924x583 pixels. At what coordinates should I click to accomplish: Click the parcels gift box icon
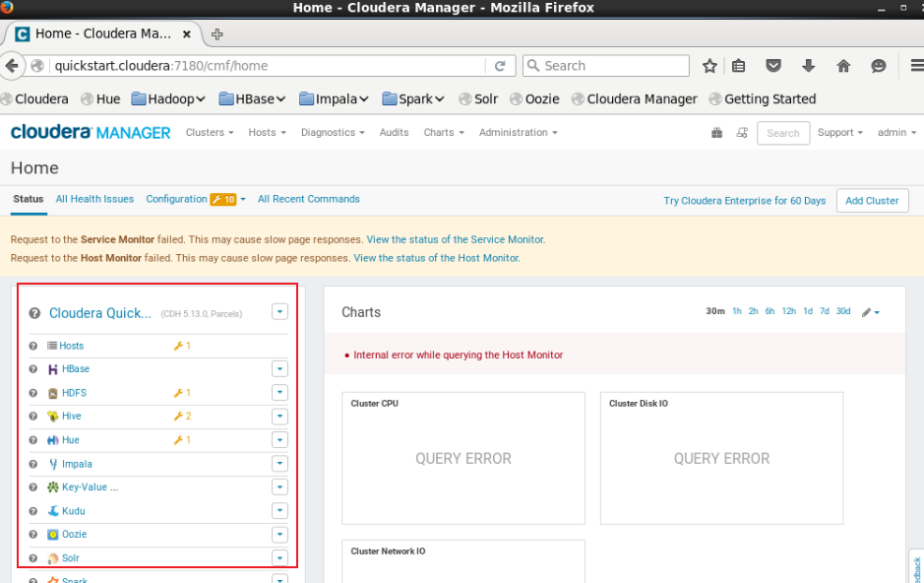point(716,133)
